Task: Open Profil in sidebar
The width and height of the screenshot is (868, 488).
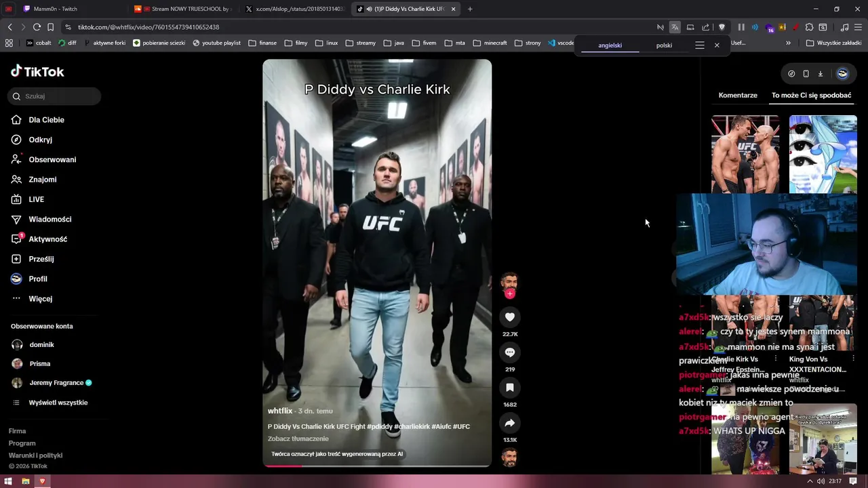Action: (x=29, y=279)
